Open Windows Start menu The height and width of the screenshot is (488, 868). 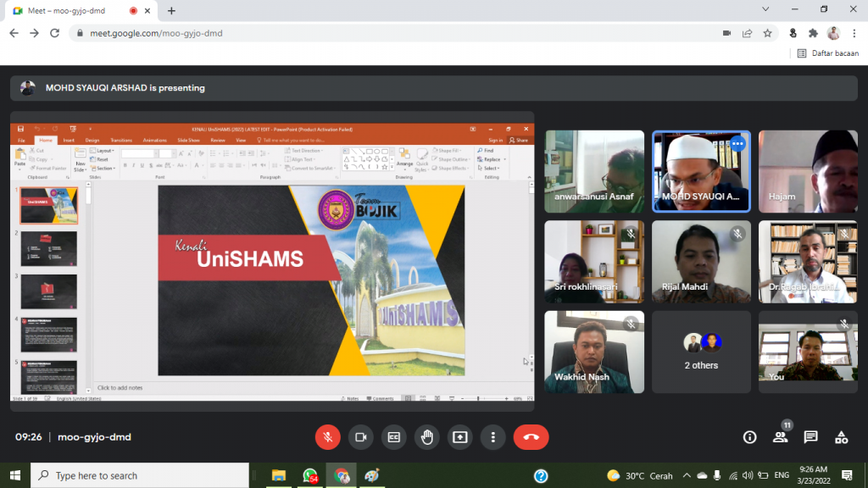15,475
